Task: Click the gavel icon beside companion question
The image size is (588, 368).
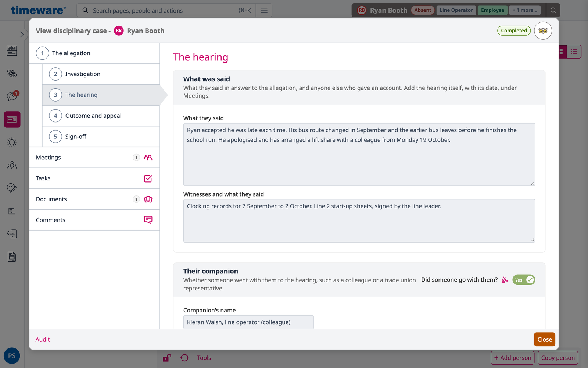Action: coord(505,280)
